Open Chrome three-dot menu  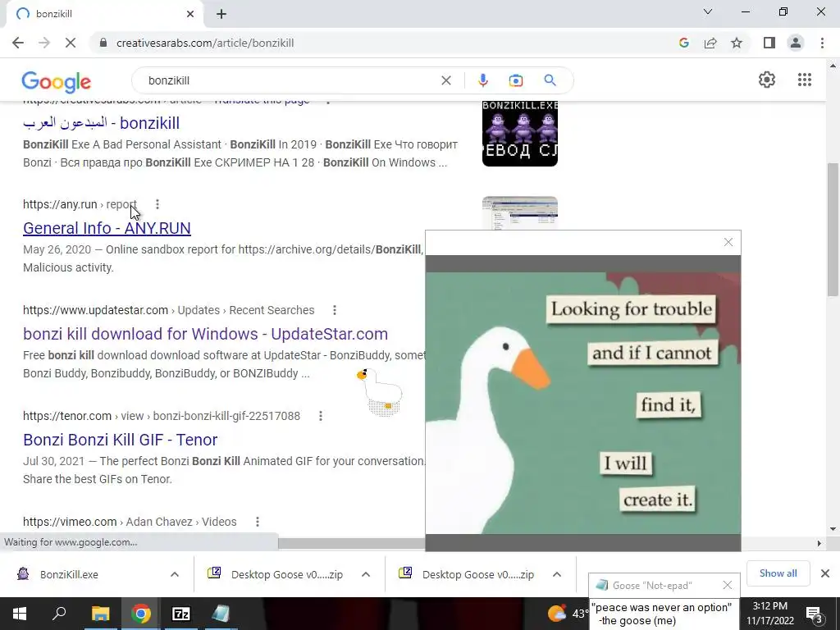coord(822,43)
